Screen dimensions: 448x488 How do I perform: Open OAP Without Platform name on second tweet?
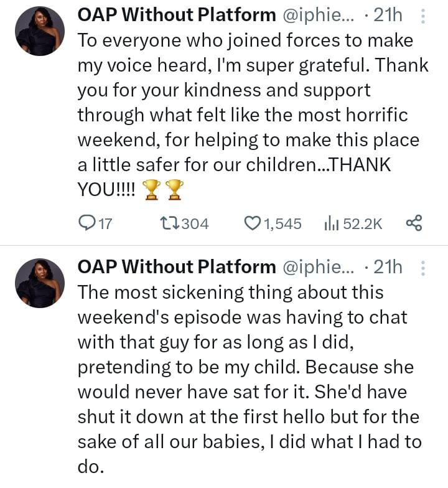coord(177,268)
